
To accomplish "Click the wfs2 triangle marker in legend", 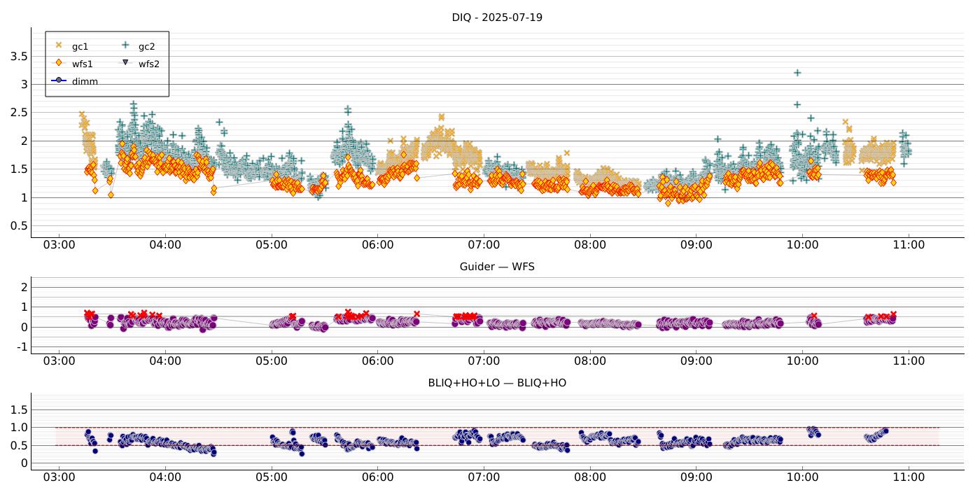I will (x=126, y=62).
